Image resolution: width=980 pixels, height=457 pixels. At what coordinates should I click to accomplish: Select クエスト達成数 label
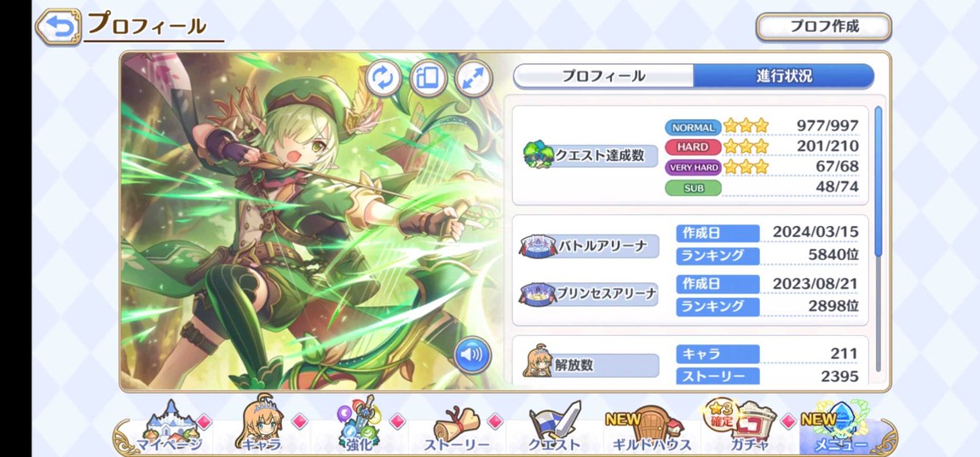pos(591,156)
